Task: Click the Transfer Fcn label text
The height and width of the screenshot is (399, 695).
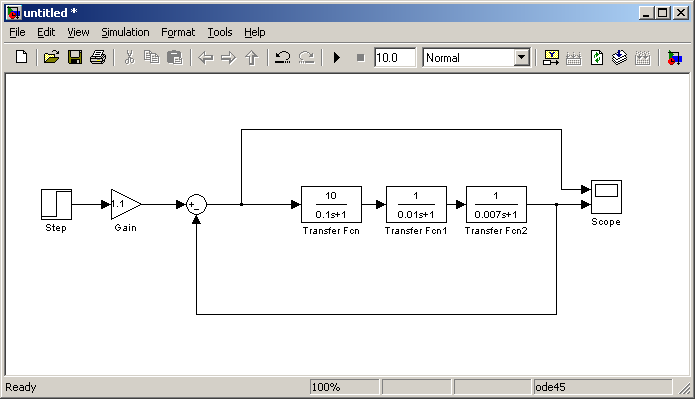Action: [x=331, y=231]
